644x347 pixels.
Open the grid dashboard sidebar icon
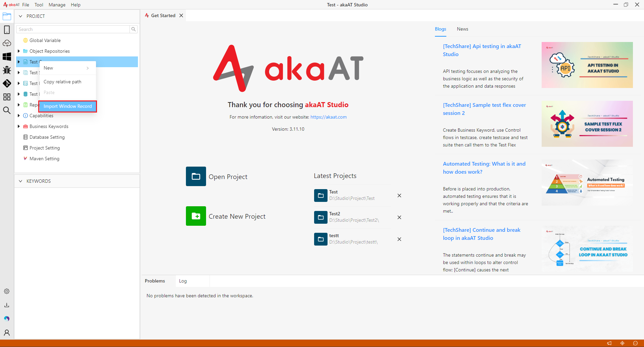coord(7,97)
